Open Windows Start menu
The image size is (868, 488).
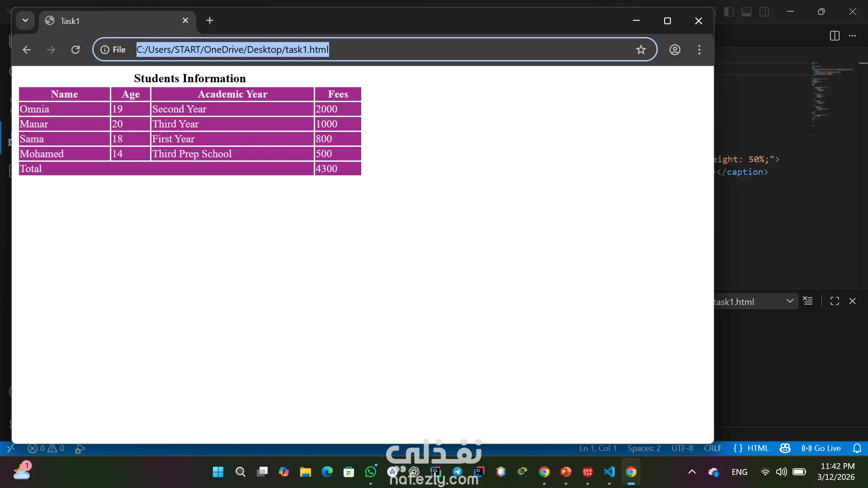point(218,472)
